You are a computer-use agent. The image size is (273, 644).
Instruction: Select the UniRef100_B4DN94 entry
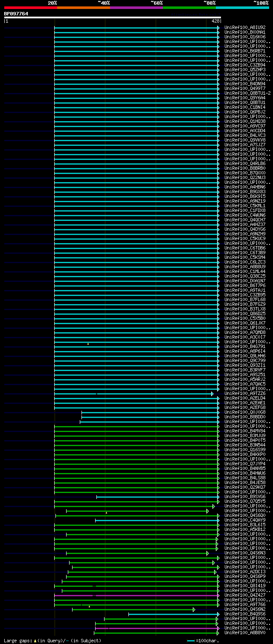coord(245,84)
